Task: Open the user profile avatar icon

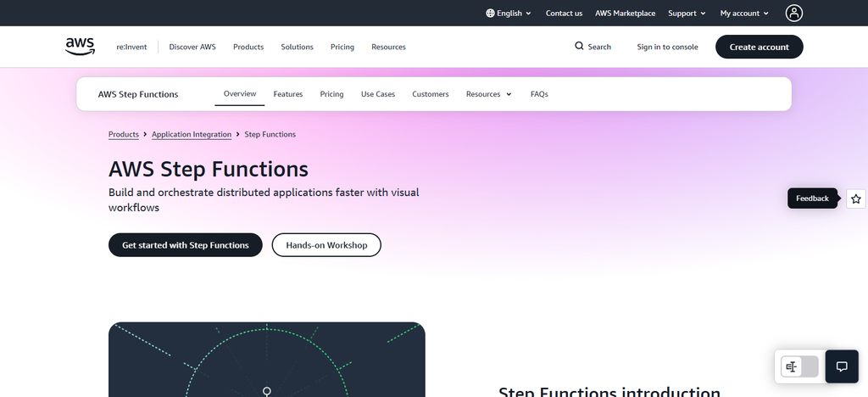Action: 793,14
